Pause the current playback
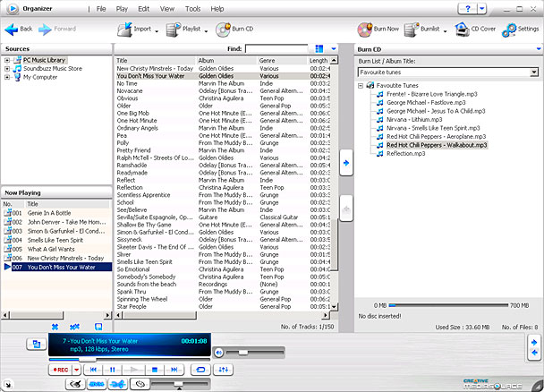Viewport: 544px width, 392px height. tap(113, 370)
